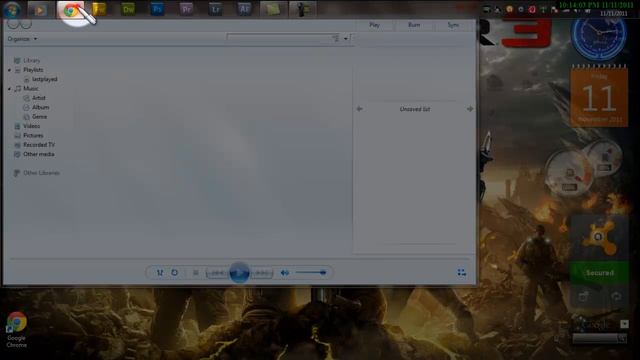Click the Windows Media Player taskbar icon
Viewport: 640px width, 360px height.
tap(40, 10)
